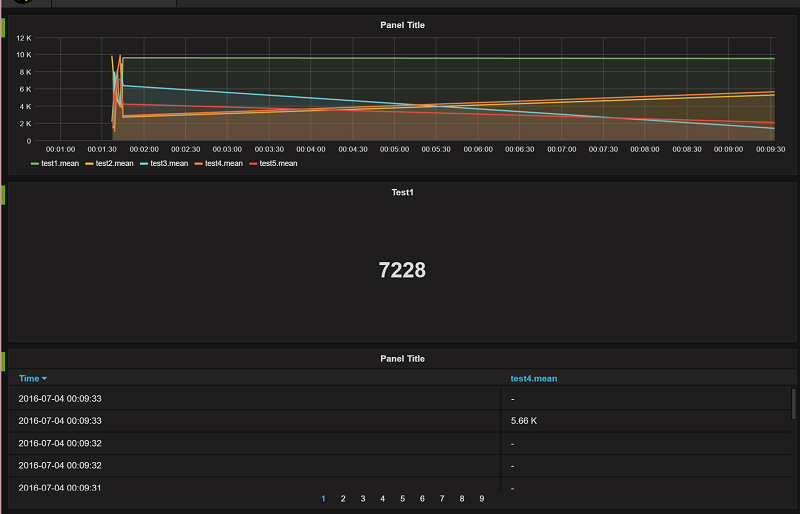
Task: Click the test4.mean orange legend color swatch
Action: (x=198, y=164)
